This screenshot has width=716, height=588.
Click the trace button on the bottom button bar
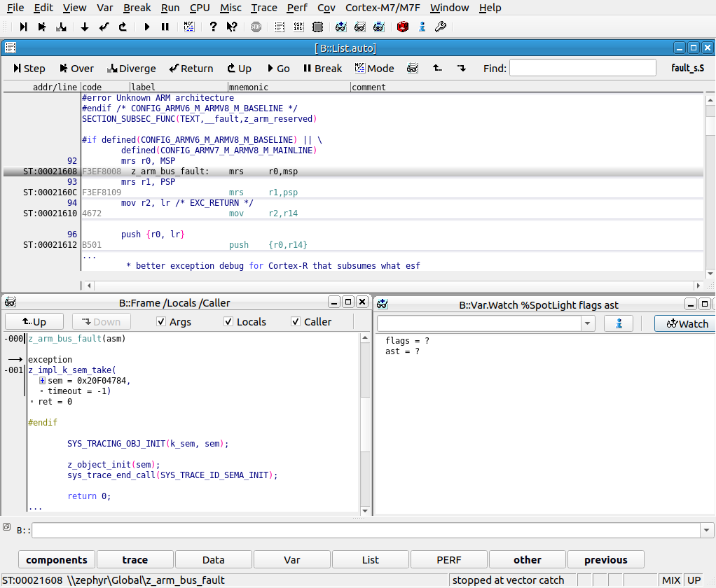[x=135, y=559]
